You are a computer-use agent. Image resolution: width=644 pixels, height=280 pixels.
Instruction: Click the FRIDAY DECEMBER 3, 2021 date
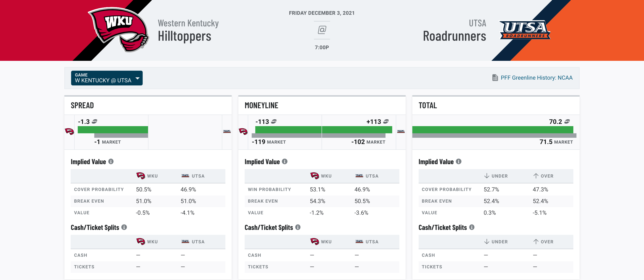(x=322, y=13)
